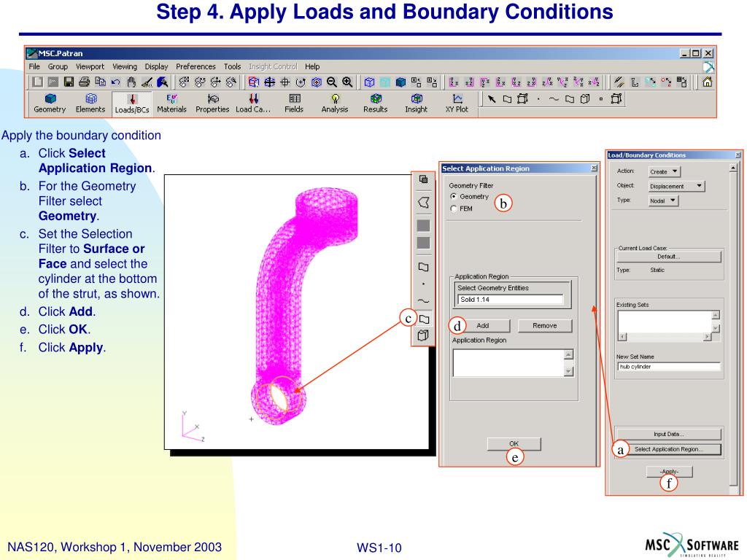Click right arrow of Existing Sets horizontal scrollbar

tap(708, 337)
